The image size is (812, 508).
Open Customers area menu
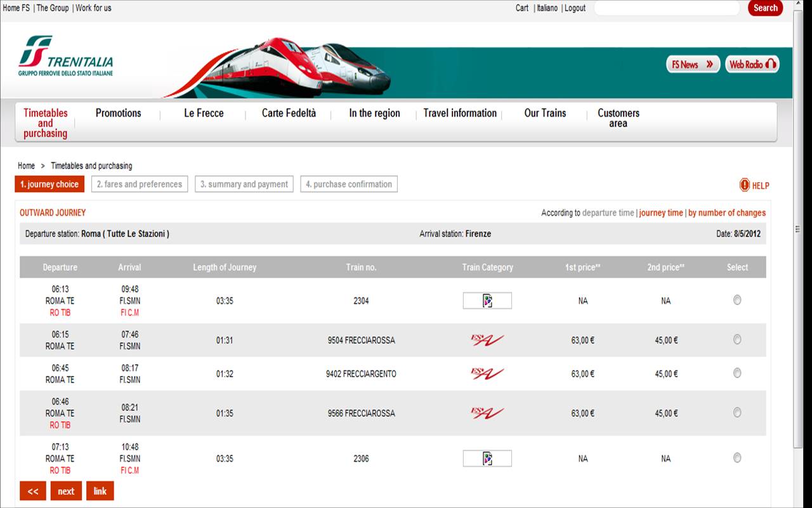pos(619,118)
